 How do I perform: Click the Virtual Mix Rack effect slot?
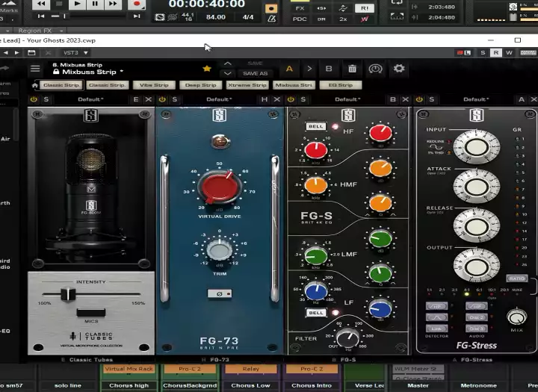pos(129,369)
